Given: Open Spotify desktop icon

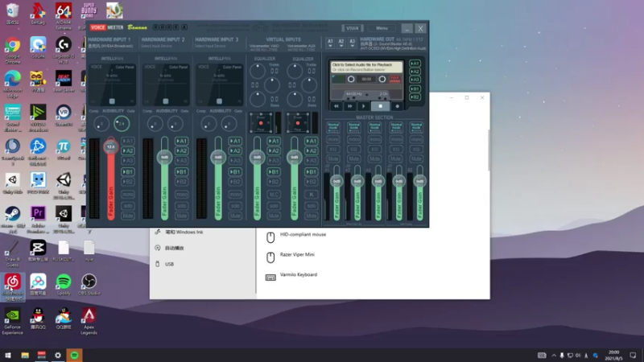Looking at the screenshot, I should tap(64, 285).
